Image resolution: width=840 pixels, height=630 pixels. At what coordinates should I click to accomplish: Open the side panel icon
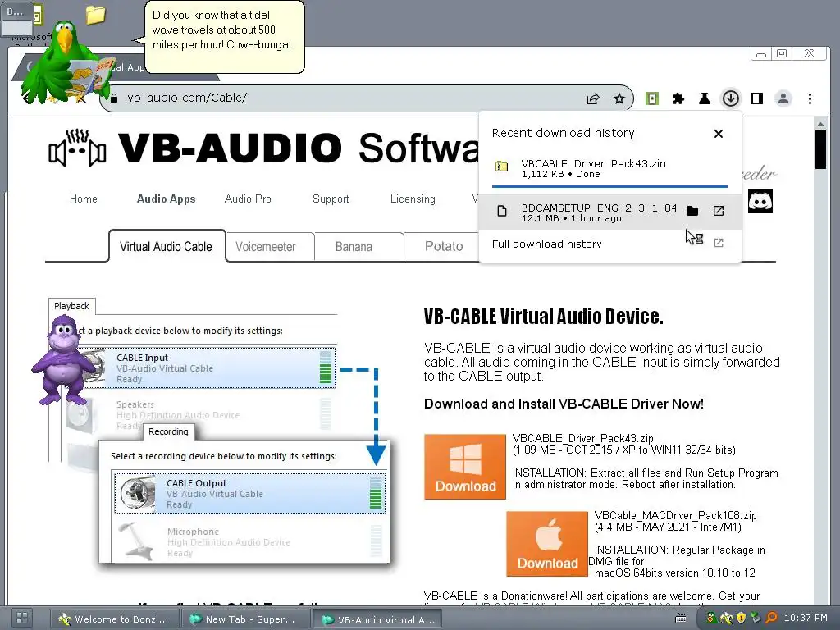click(757, 98)
